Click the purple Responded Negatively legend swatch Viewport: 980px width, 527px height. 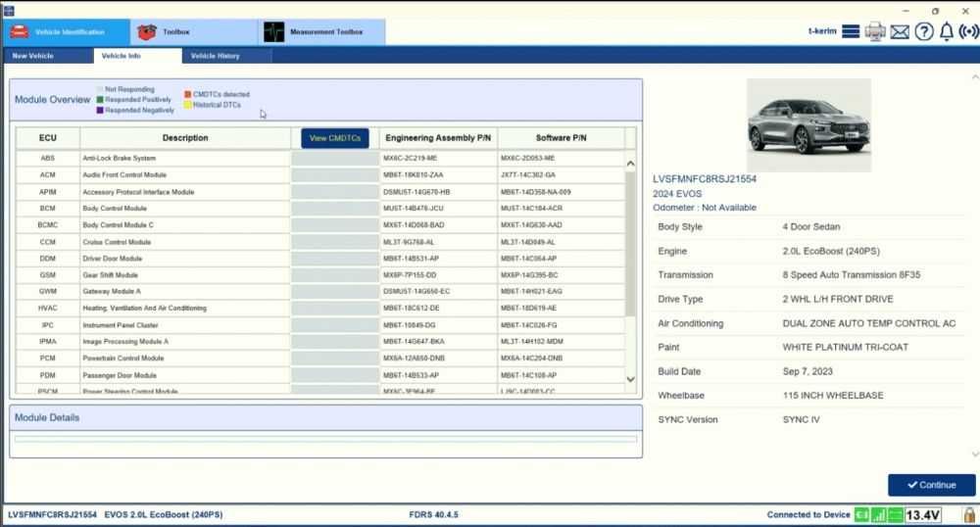pos(100,110)
